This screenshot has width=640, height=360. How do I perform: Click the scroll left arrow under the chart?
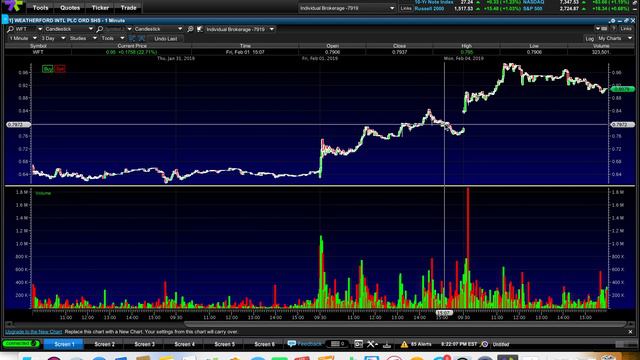coord(8,324)
